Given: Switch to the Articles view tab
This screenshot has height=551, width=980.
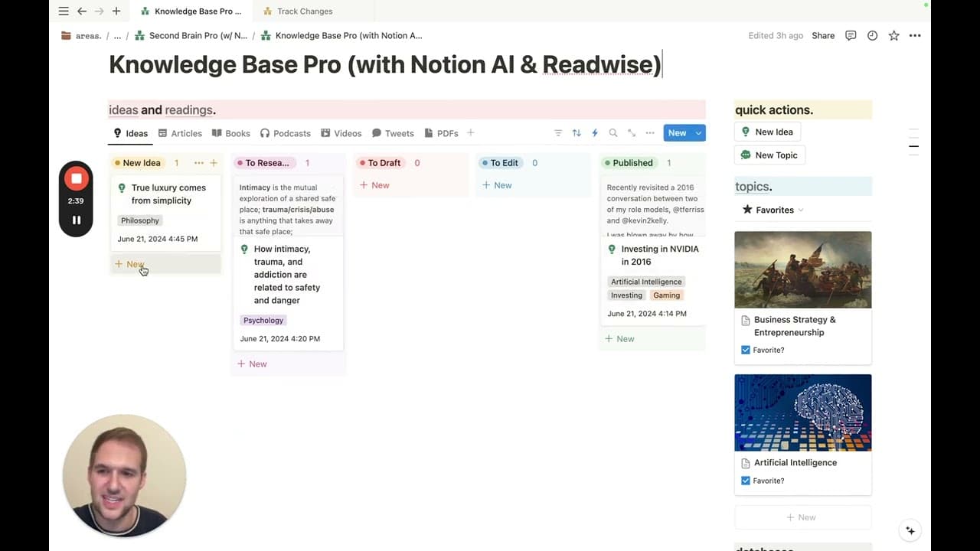Looking at the screenshot, I should (x=180, y=133).
